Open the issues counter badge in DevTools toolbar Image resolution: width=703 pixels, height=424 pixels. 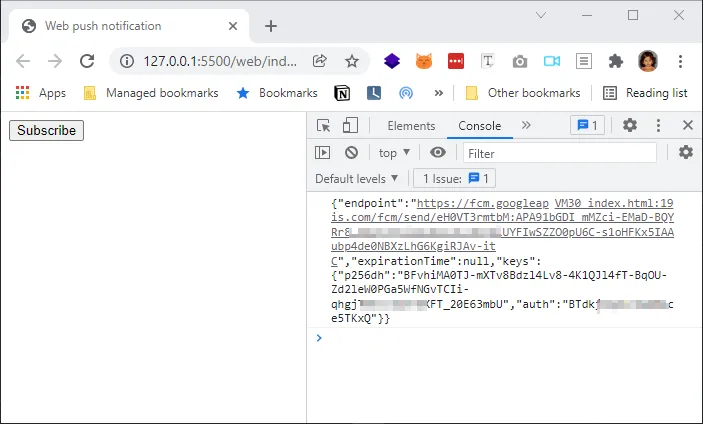pyautogui.click(x=587, y=125)
